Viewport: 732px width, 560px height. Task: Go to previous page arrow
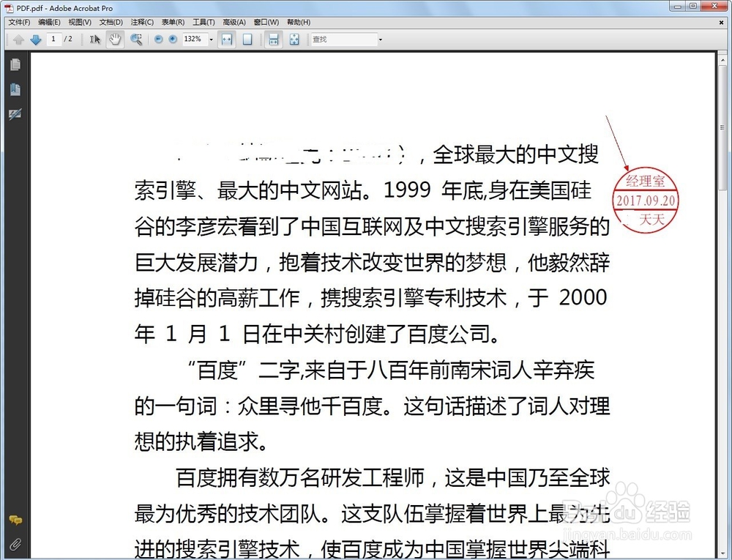[x=19, y=40]
